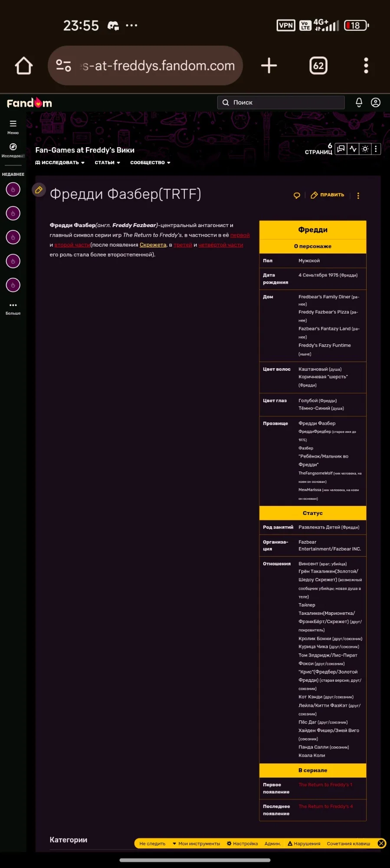Expand the ИССЛЕДОВАТЬ dropdown menu
390x868 pixels.
[x=60, y=162]
